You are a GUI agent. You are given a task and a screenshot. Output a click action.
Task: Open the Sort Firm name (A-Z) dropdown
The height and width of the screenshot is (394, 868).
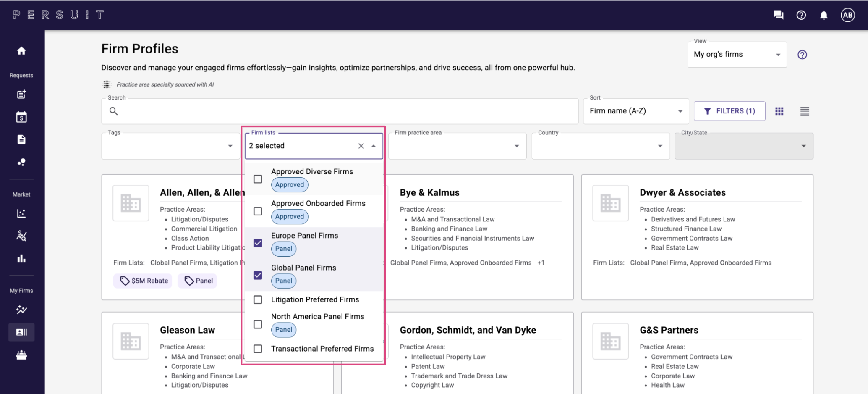point(635,111)
